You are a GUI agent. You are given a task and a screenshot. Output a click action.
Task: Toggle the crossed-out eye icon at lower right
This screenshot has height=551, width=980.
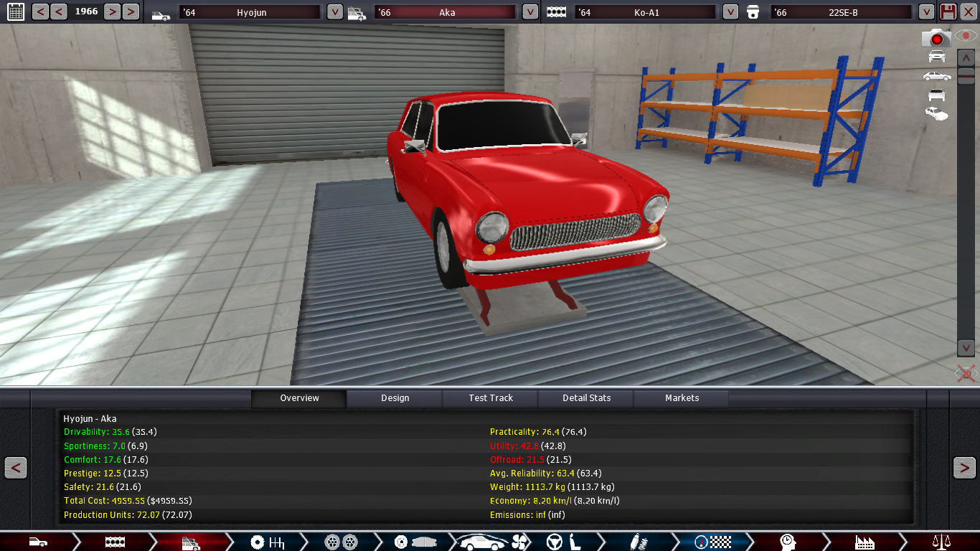click(966, 373)
